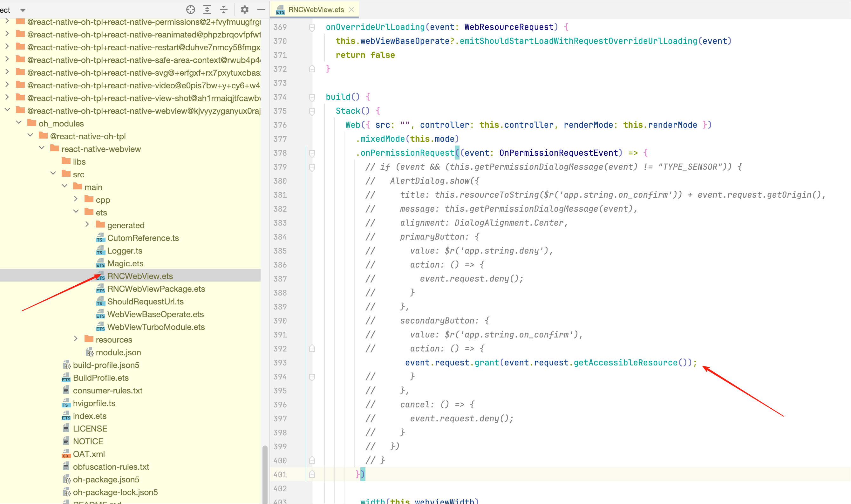Toggle fold marker at onPermissionRequest line 378

[312, 153]
